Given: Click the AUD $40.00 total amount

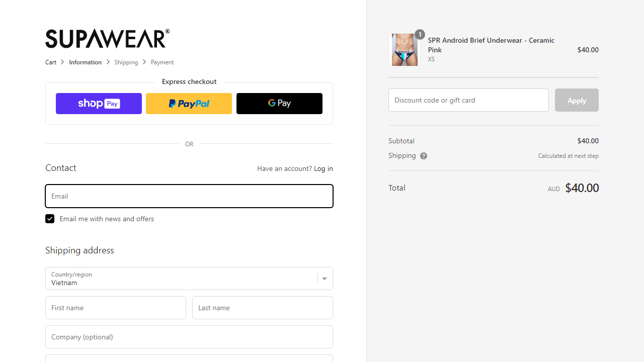Looking at the screenshot, I should 573,188.
